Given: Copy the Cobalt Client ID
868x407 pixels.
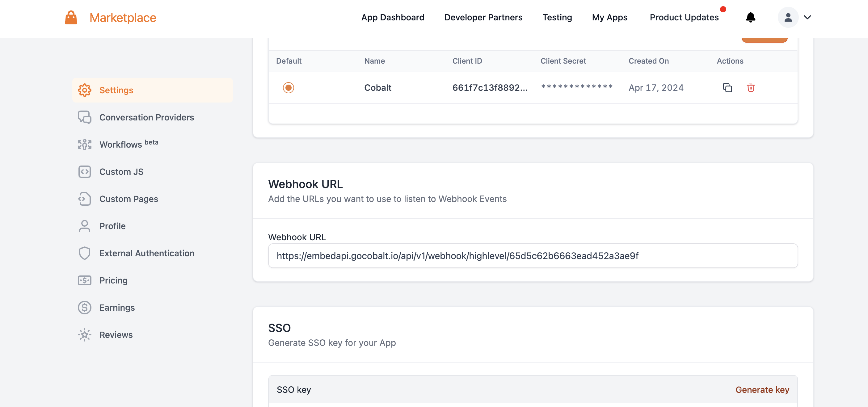Looking at the screenshot, I should click(727, 88).
